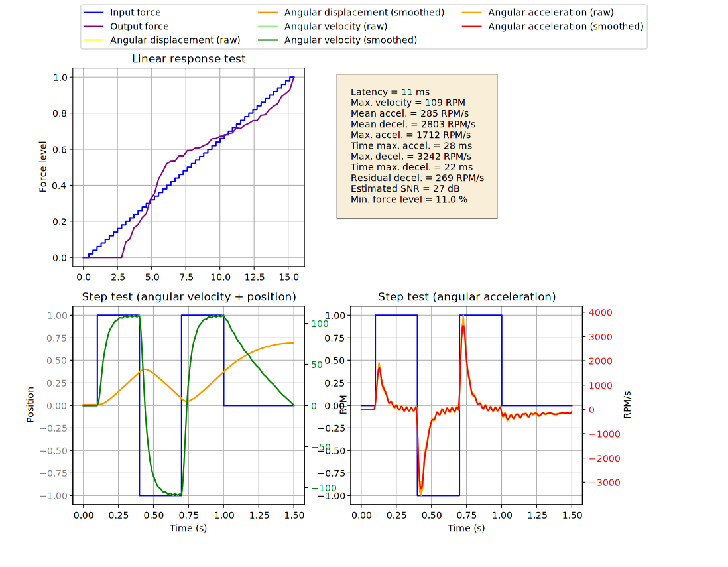Select the Angular displacement (smoothed) legend entry

(364, 13)
